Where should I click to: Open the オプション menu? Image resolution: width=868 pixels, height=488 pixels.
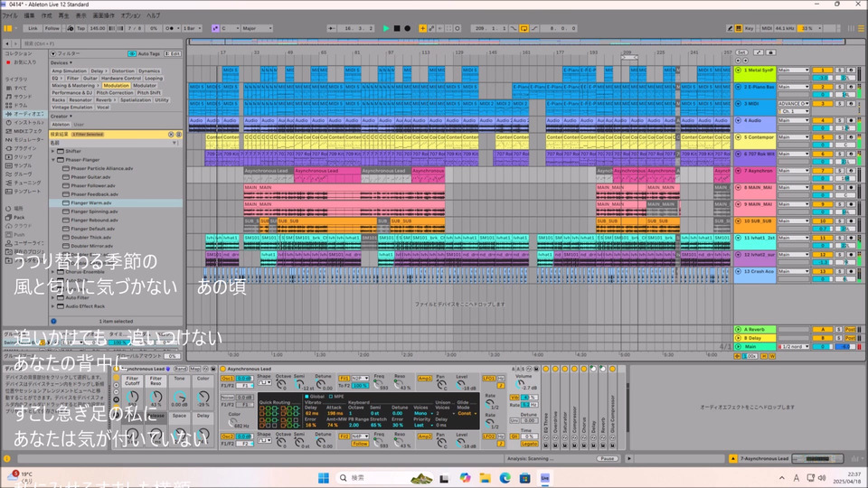(130, 15)
